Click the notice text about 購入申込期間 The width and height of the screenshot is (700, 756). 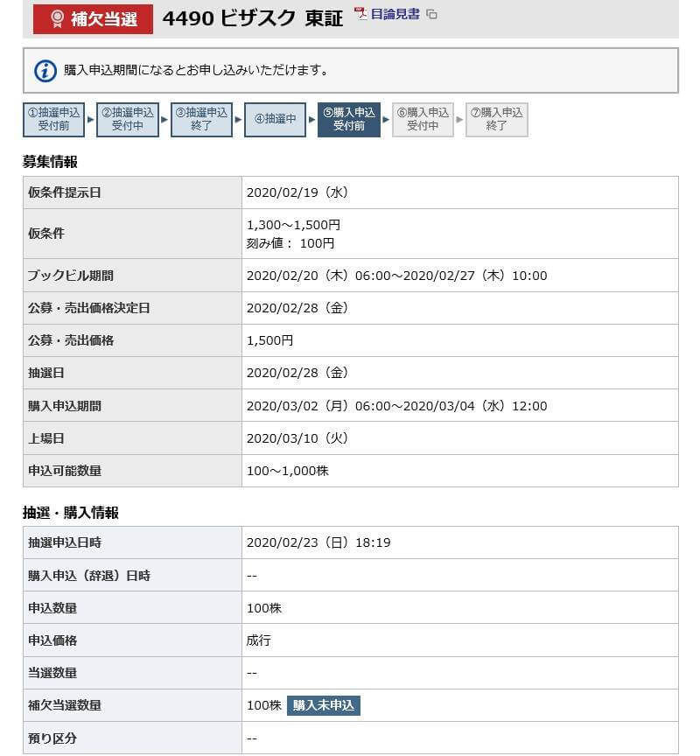(x=197, y=70)
